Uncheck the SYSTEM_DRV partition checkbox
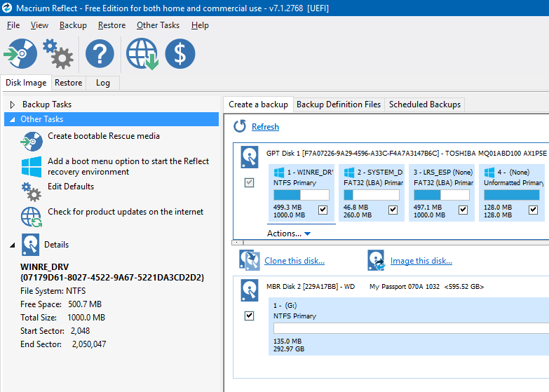The image size is (549, 392). (x=393, y=210)
